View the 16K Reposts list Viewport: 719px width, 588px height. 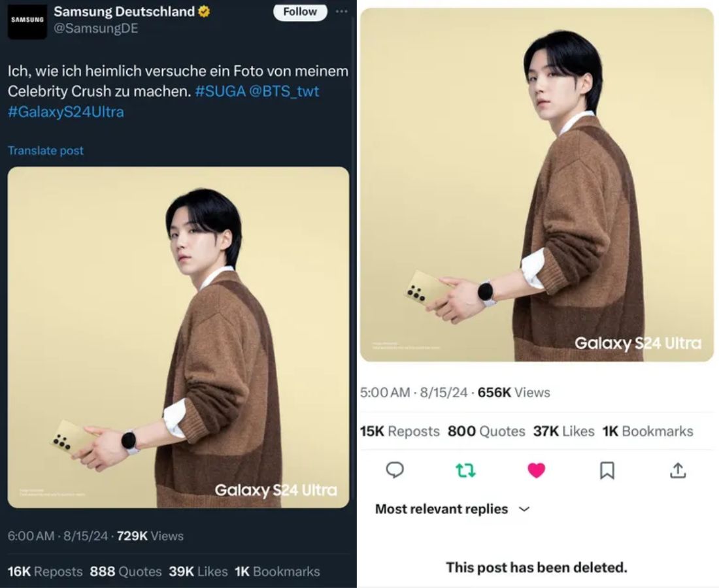coord(45,571)
